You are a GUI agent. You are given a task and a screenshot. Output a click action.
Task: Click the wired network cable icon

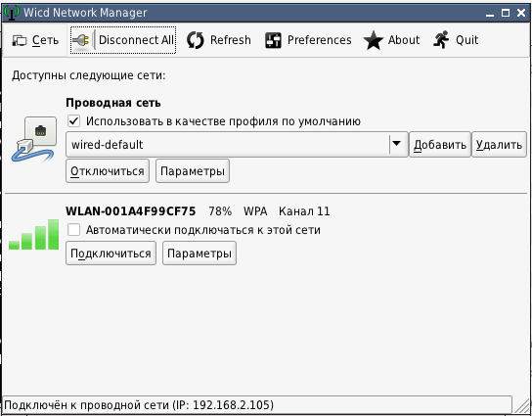click(x=34, y=139)
